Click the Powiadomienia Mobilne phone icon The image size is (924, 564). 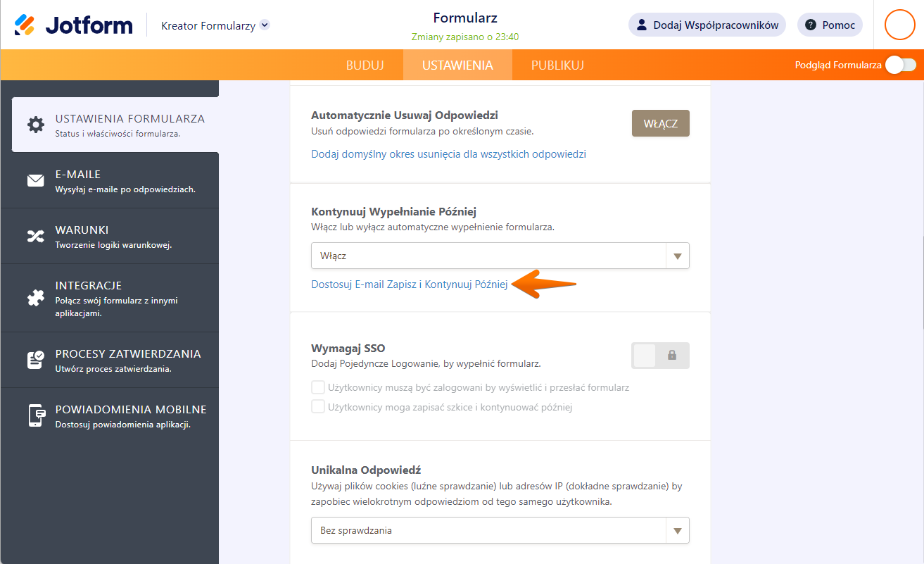(x=35, y=415)
